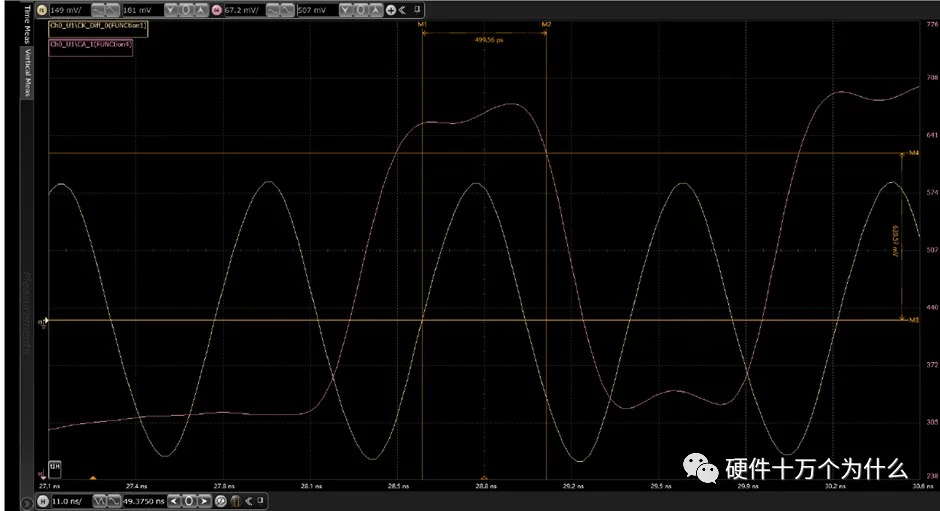This screenshot has width=940, height=511.
Task: Click the zero horizontal position button
Action: (187, 499)
